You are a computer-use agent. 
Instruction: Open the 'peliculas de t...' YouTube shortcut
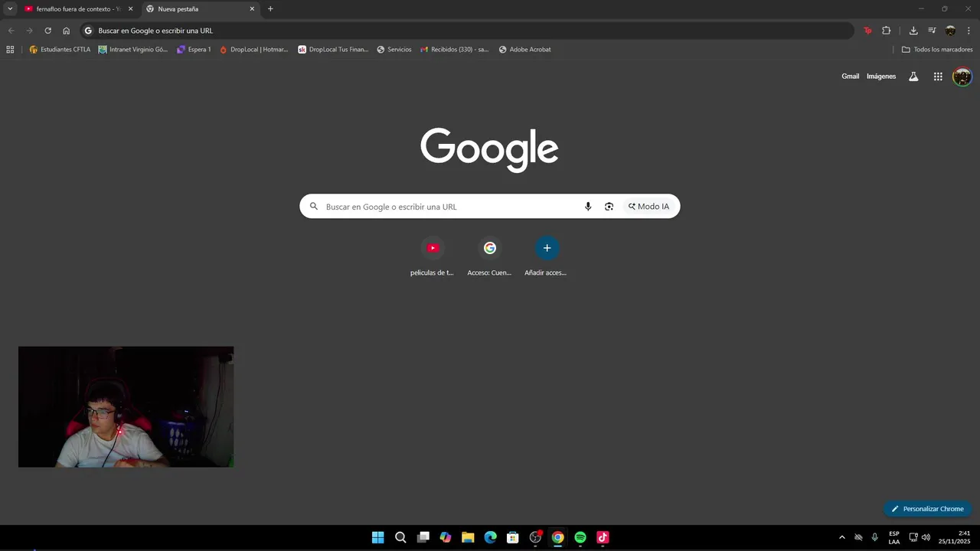pos(433,256)
